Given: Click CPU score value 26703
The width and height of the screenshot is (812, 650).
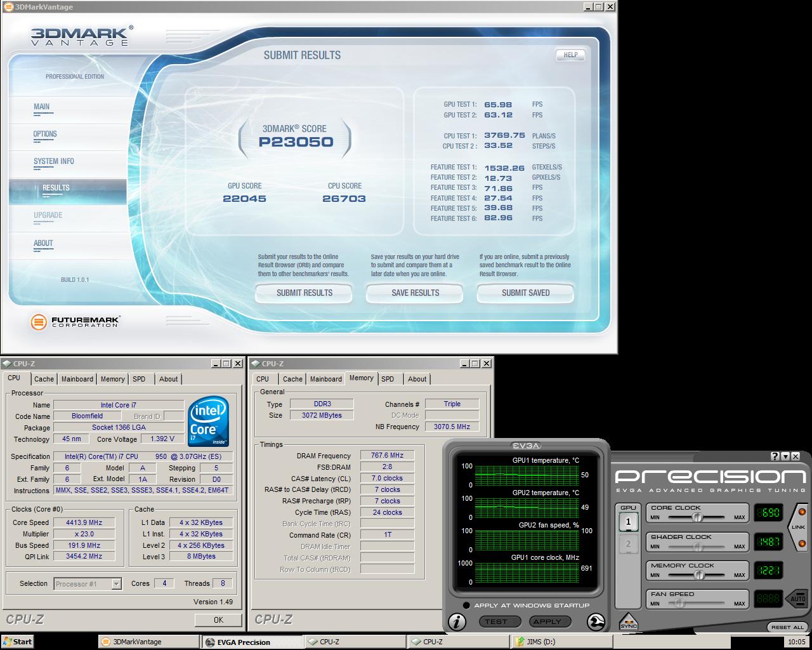Looking at the screenshot, I should 344,199.
